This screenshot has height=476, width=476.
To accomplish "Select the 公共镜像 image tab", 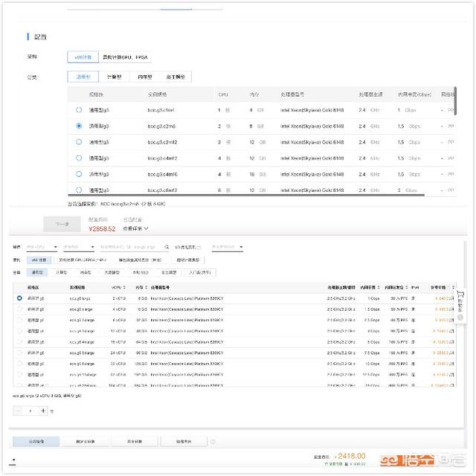I will click(x=36, y=441).
